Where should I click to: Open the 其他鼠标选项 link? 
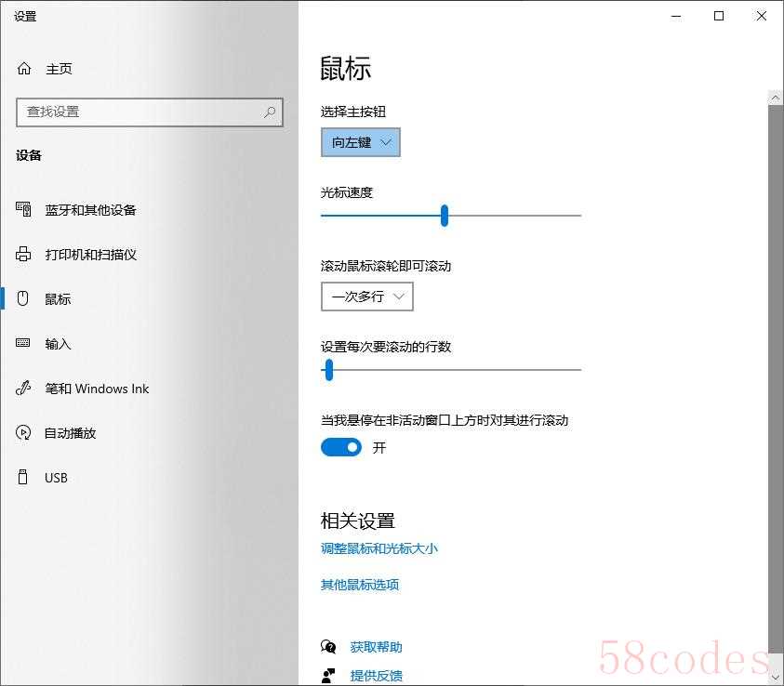(x=360, y=584)
